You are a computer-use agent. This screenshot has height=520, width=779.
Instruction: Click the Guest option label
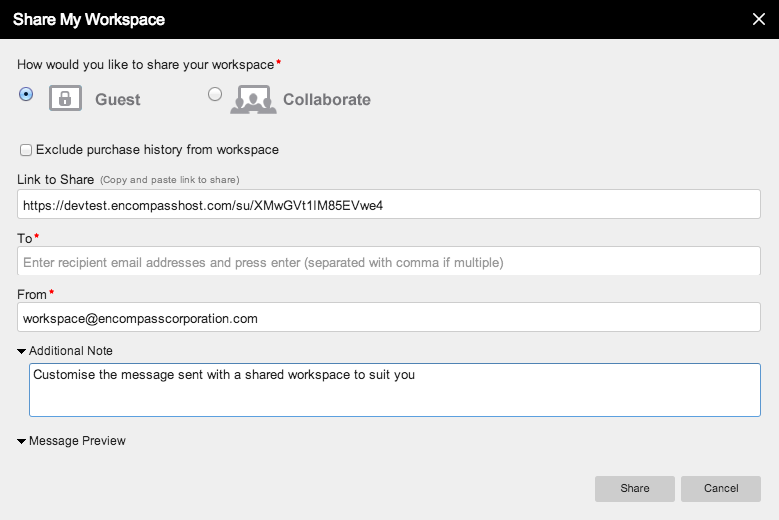[x=118, y=99]
